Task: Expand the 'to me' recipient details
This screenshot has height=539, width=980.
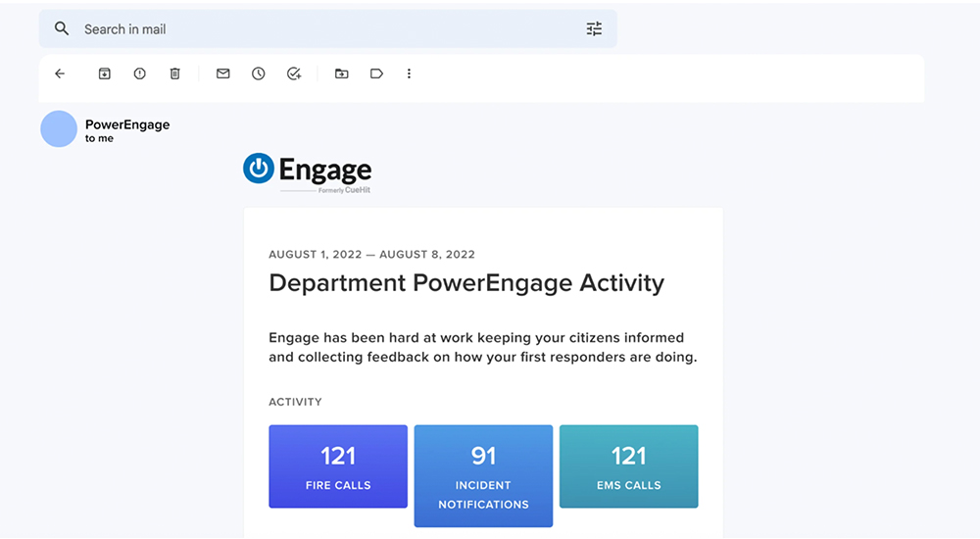Action: [x=99, y=139]
